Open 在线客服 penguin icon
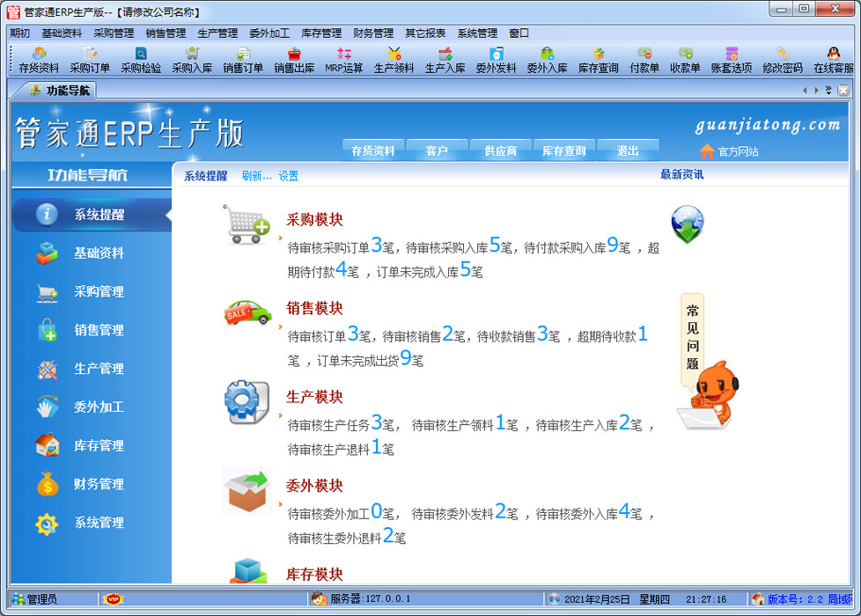861x616 pixels. click(x=834, y=60)
